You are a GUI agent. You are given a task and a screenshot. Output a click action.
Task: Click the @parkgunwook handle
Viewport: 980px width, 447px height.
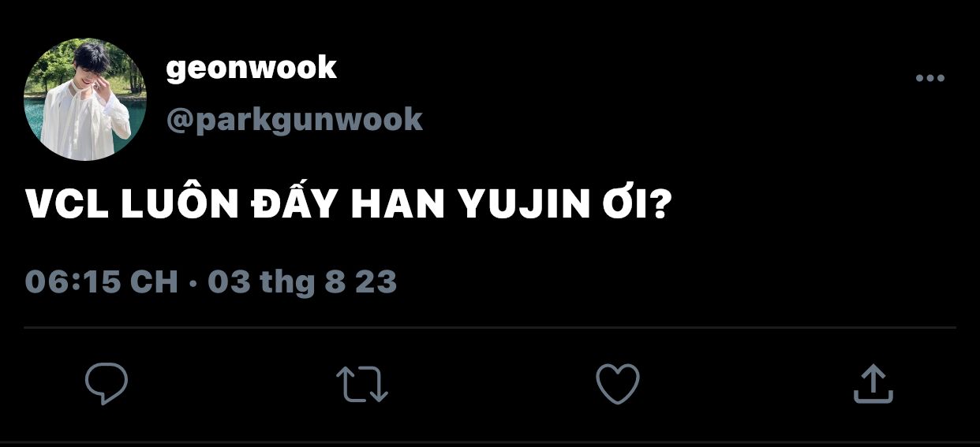click(x=294, y=120)
